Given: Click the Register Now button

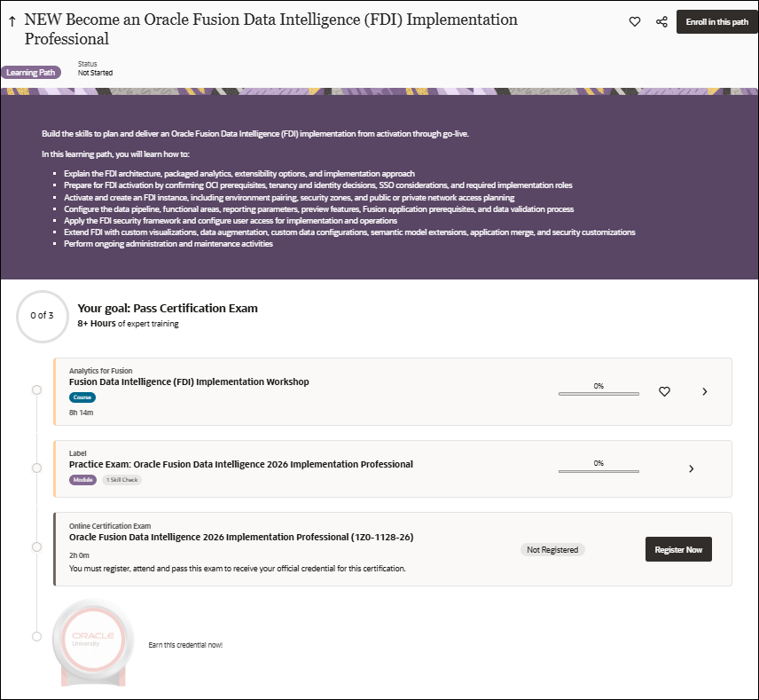Looking at the screenshot, I should pyautogui.click(x=678, y=549).
